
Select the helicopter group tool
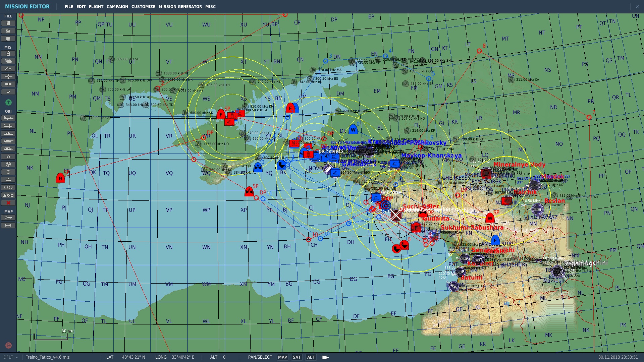pyautogui.click(x=8, y=126)
